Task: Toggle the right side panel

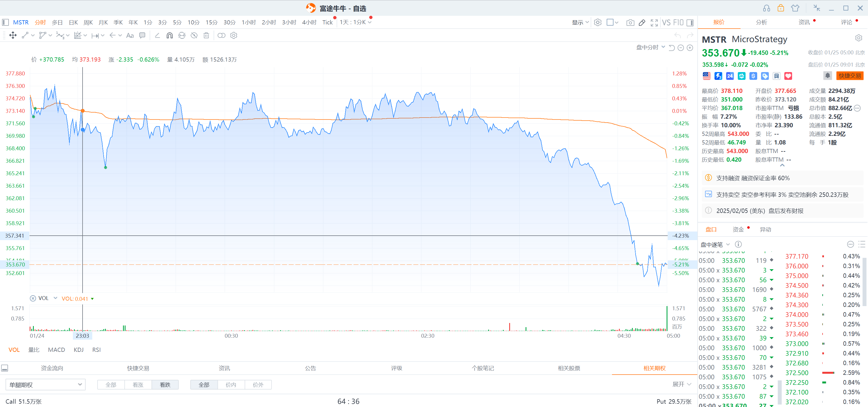Action: click(690, 22)
